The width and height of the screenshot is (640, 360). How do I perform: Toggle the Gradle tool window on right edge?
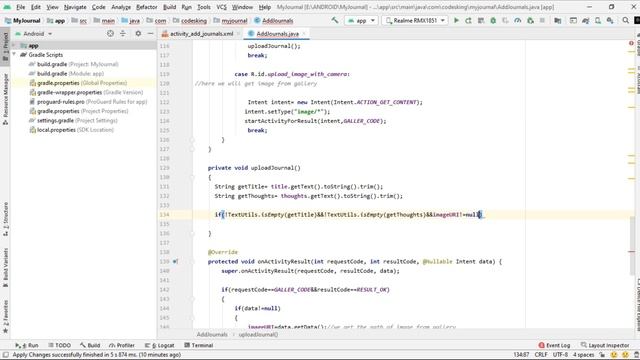pyautogui.click(x=637, y=45)
